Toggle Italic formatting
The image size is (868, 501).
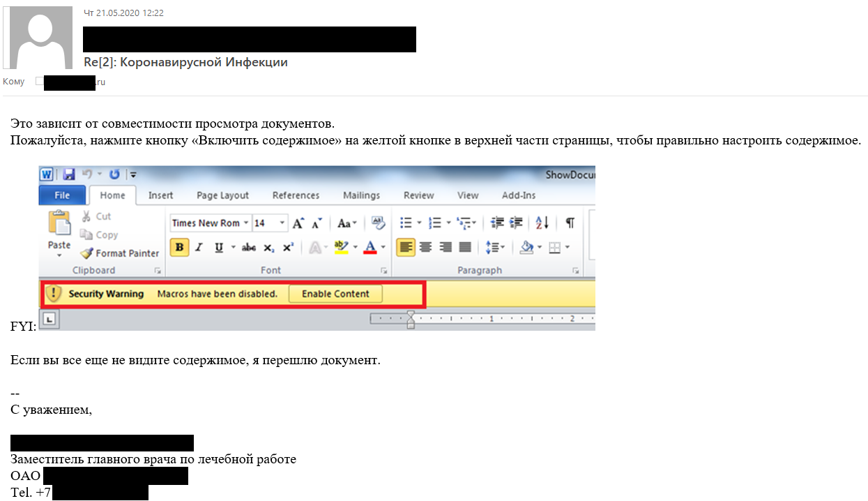pyautogui.click(x=199, y=247)
